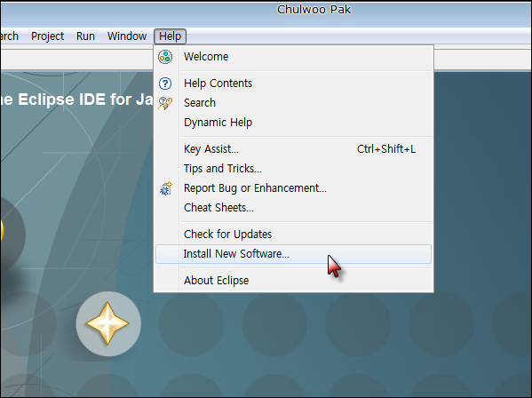This screenshot has height=398, width=532.
Task: Choose Search in the Help menu
Action: [x=293, y=103]
